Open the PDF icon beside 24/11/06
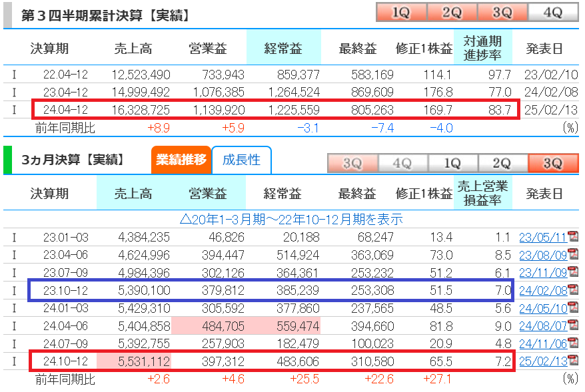The image size is (585, 392). tap(573, 343)
